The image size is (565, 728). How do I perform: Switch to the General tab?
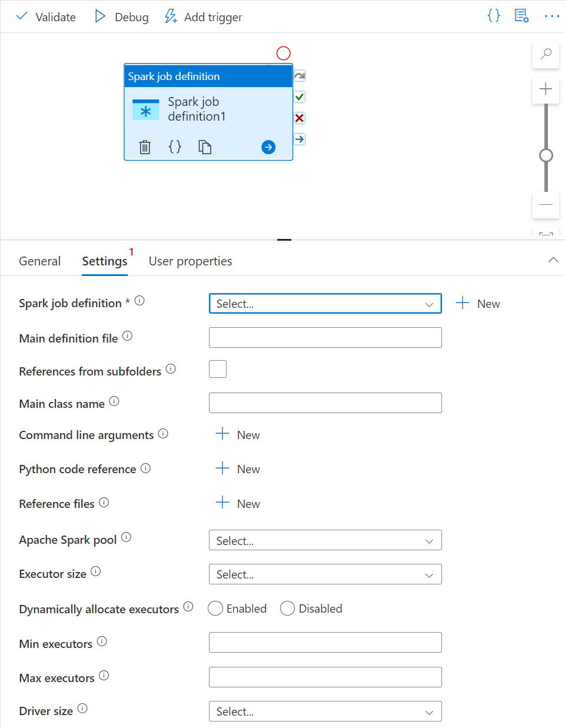tap(39, 261)
